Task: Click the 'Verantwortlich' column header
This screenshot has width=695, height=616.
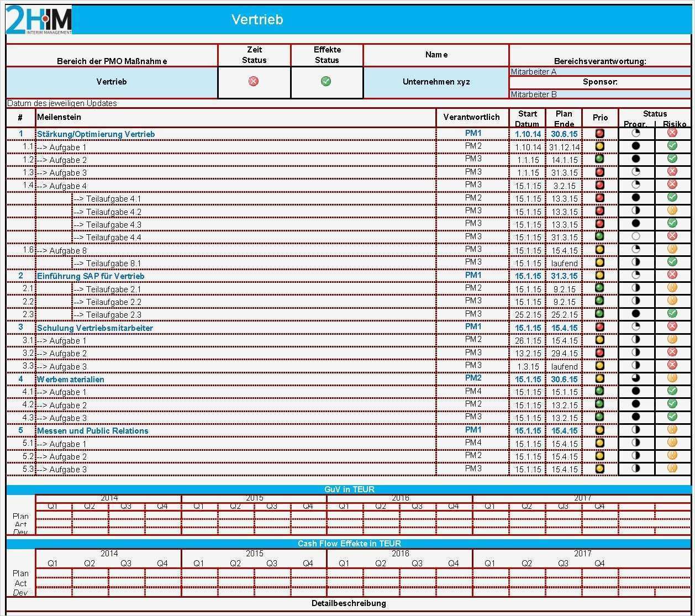Action: (471, 117)
